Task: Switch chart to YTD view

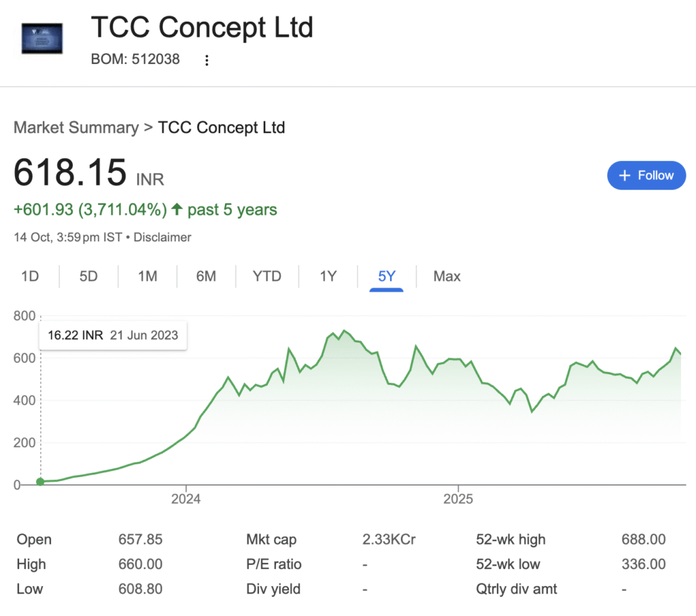Action: point(266,277)
